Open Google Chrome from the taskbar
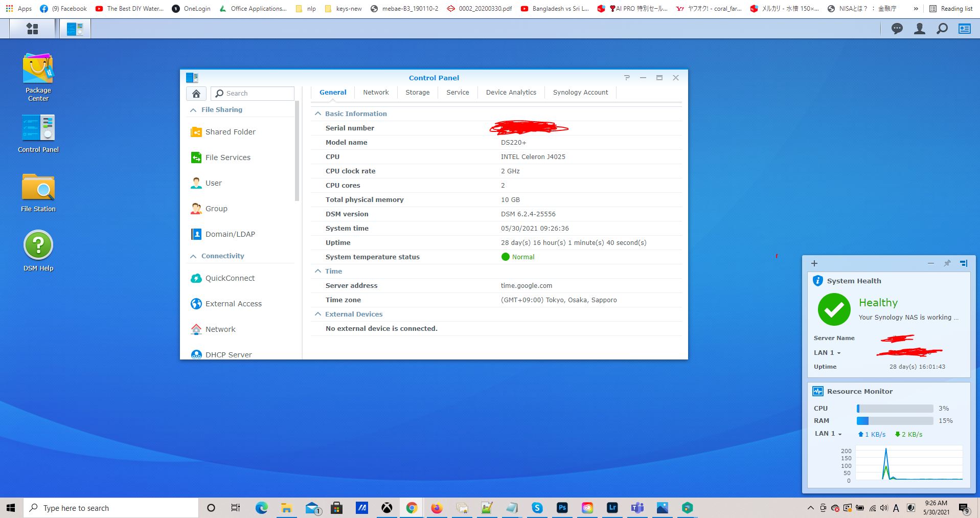The width and height of the screenshot is (980, 518). point(412,508)
